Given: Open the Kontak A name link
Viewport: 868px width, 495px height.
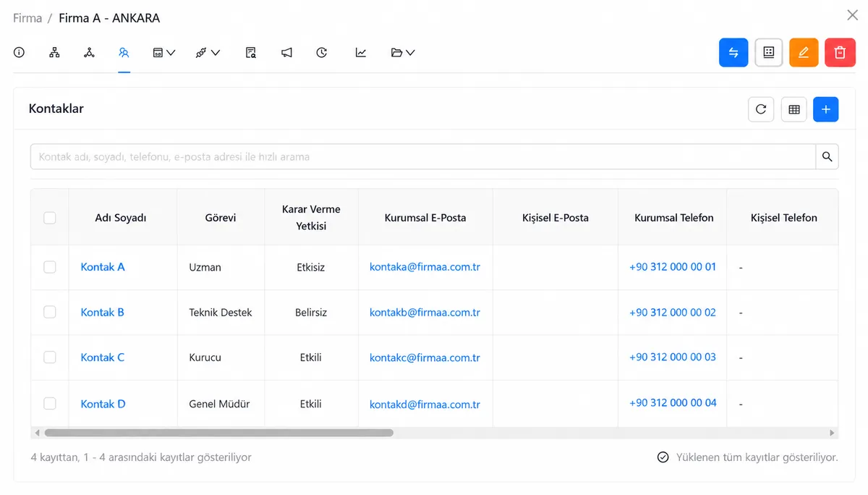Looking at the screenshot, I should 103,267.
